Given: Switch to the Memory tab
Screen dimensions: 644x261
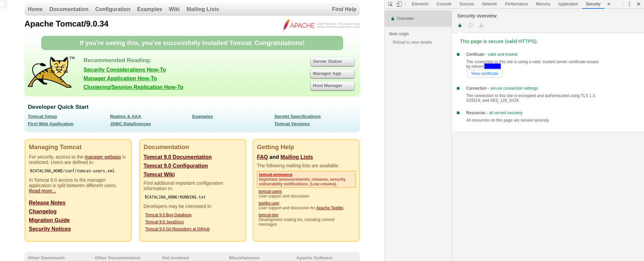Looking at the screenshot, I should pos(543,4).
